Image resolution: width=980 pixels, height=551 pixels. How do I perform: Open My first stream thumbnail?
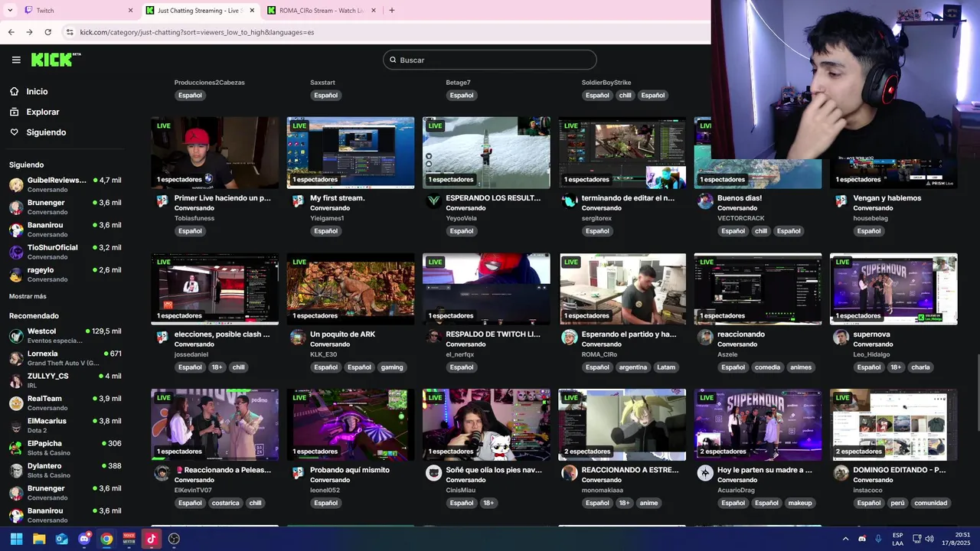(351, 153)
